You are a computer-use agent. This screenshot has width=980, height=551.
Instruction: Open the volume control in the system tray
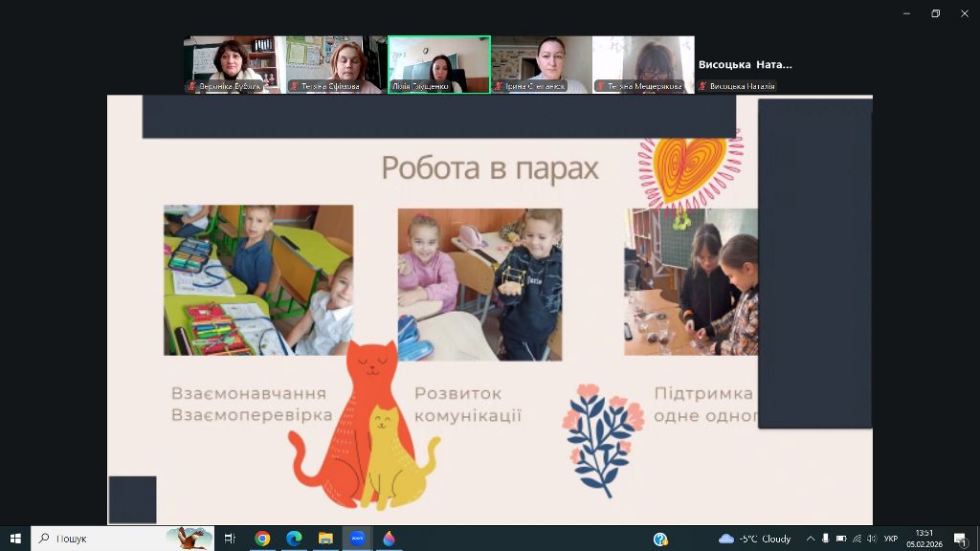click(872, 539)
